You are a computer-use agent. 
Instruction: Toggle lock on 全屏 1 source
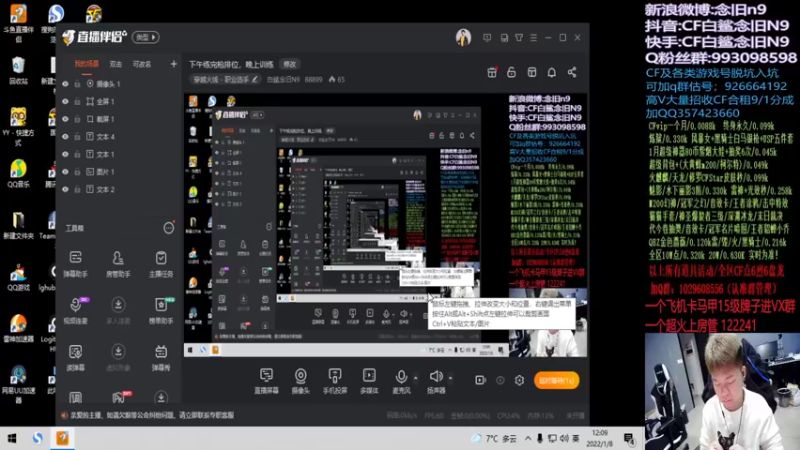78,102
